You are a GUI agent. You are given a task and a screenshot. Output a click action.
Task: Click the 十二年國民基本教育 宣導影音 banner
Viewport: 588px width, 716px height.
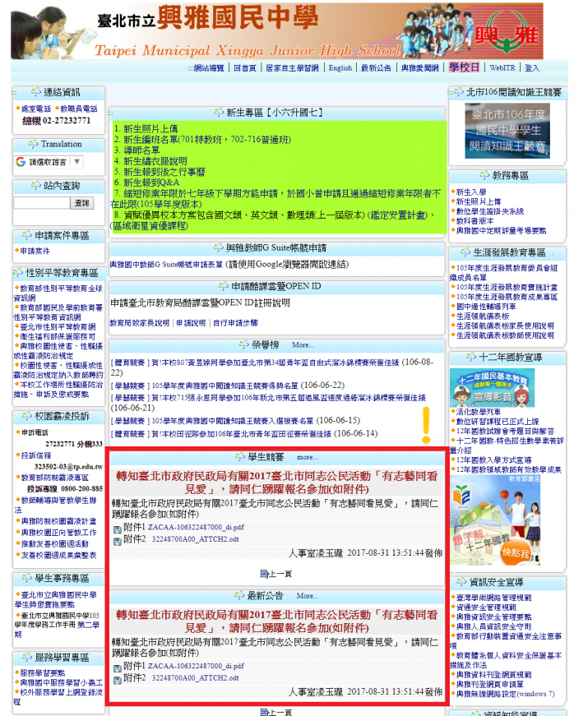tap(492, 388)
